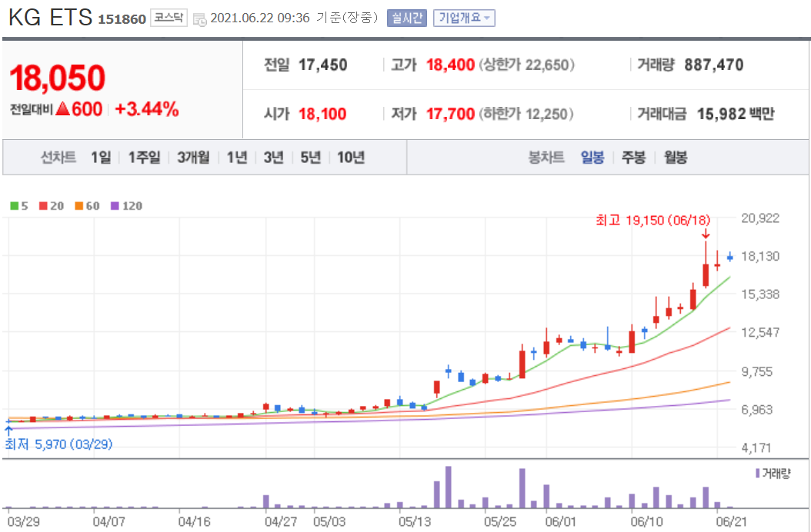The image size is (811, 532).
Task: Click the green 5-day moving average swatch
Action: 14,206
